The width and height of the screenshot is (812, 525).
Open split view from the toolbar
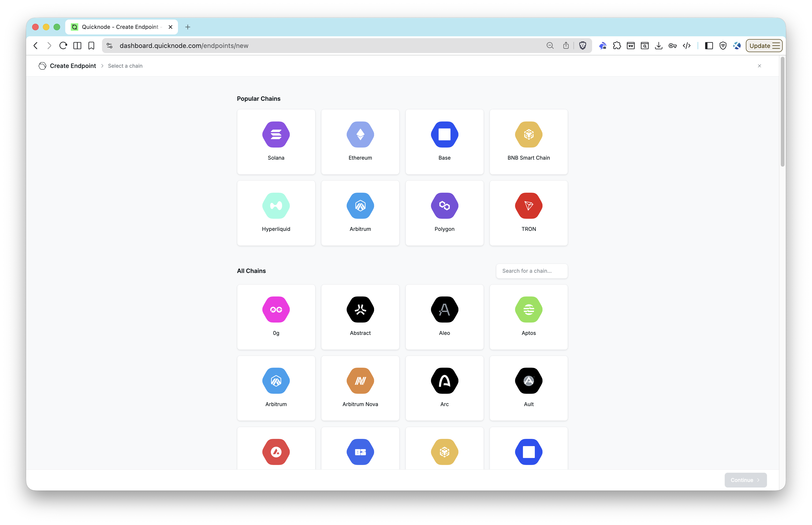coord(77,46)
